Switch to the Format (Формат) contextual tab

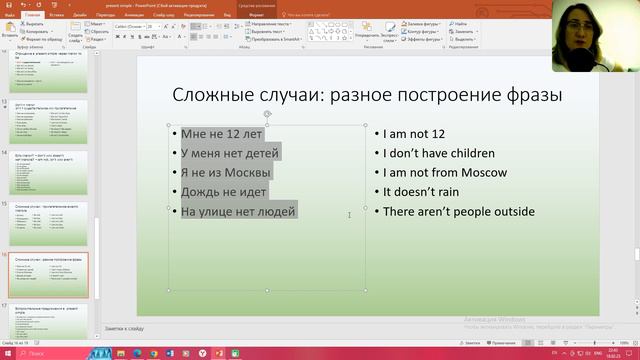(x=256, y=15)
